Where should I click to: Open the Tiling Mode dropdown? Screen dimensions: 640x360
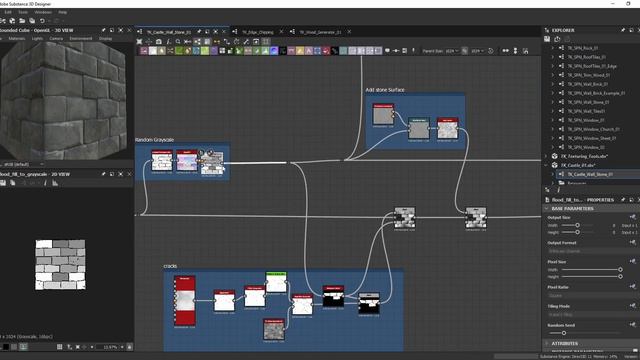point(593,315)
